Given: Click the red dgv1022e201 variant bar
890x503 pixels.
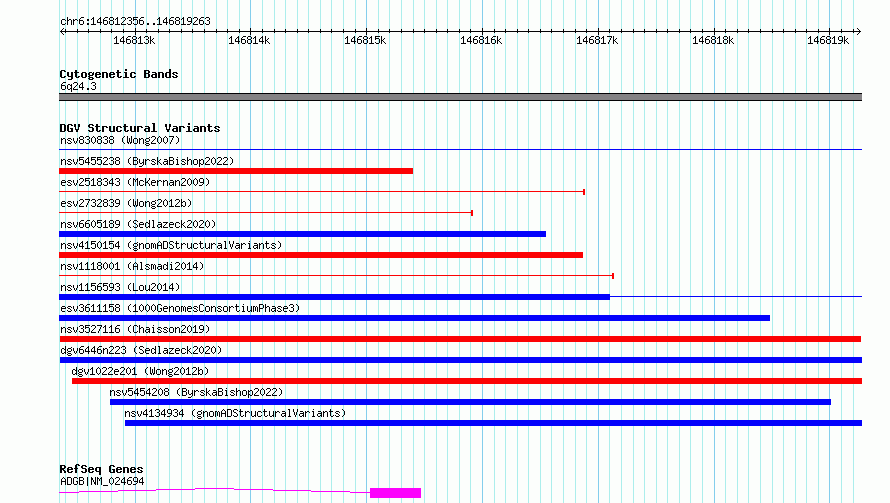Looking at the screenshot, I should tap(467, 381).
